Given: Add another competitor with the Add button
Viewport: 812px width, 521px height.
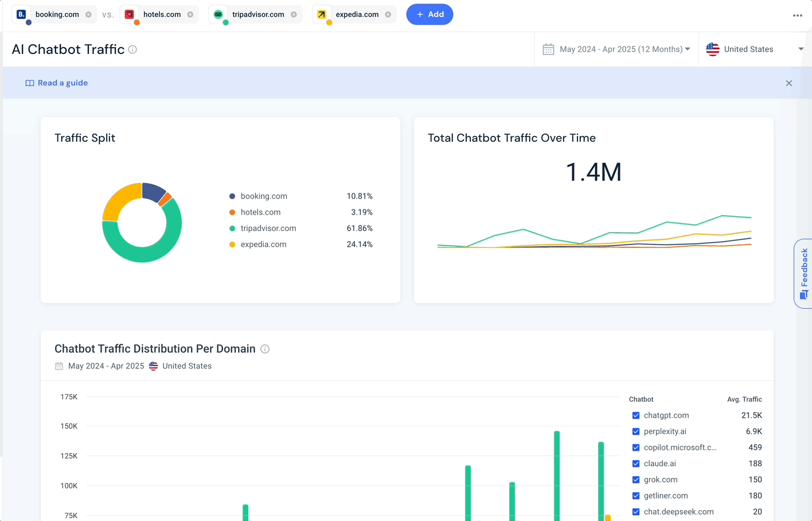Looking at the screenshot, I should coord(430,14).
